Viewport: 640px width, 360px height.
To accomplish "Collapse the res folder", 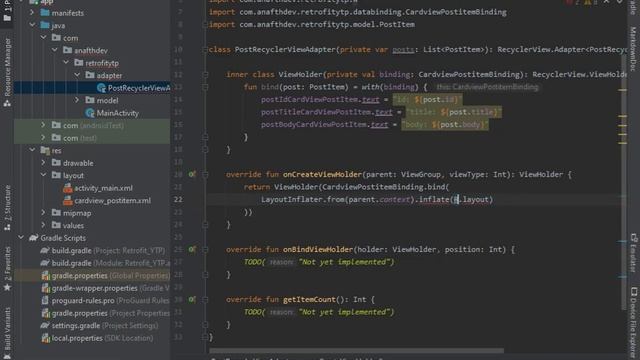I will pyautogui.click(x=32, y=150).
